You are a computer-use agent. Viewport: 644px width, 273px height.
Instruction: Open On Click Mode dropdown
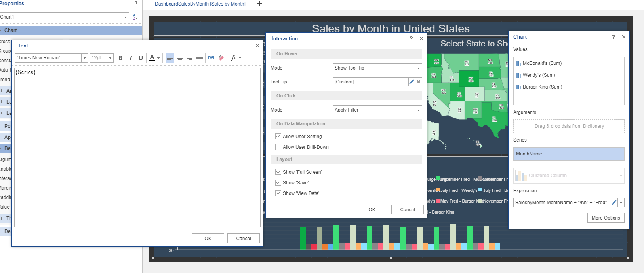pos(419,110)
